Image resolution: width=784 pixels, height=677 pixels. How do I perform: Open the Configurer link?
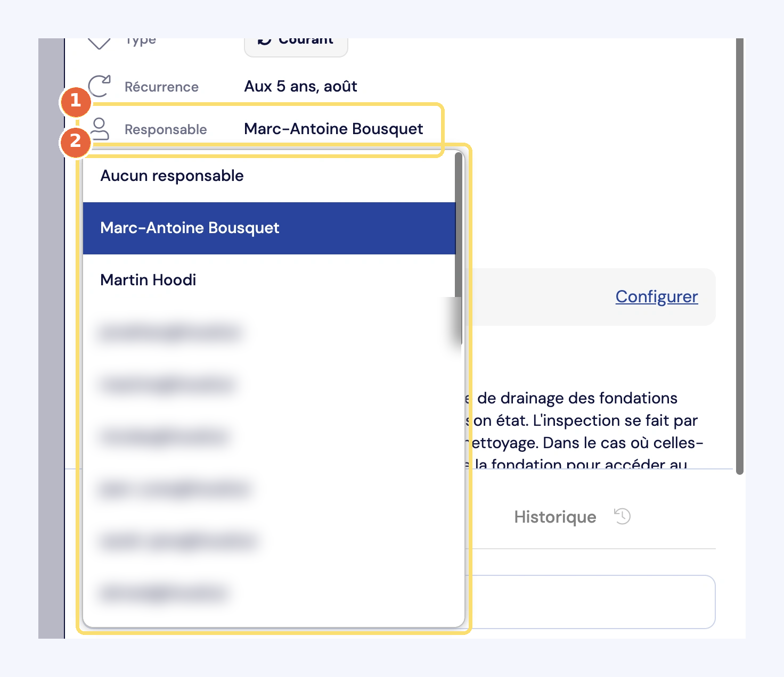point(656,296)
